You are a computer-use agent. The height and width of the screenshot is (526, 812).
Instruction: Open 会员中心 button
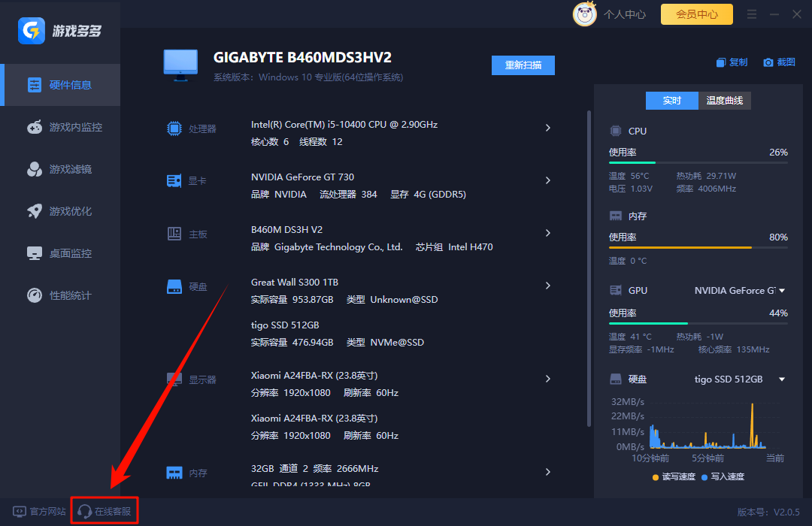[x=696, y=14]
